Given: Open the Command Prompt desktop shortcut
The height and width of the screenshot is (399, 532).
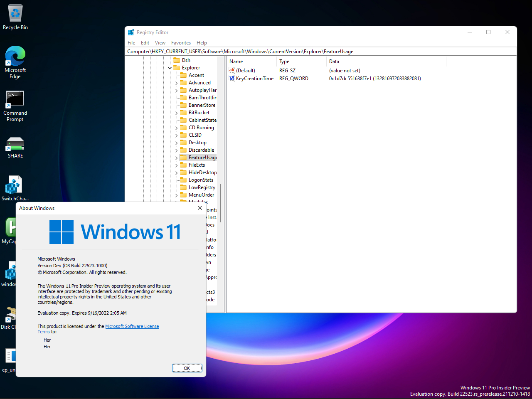Looking at the screenshot, I should pos(15,106).
